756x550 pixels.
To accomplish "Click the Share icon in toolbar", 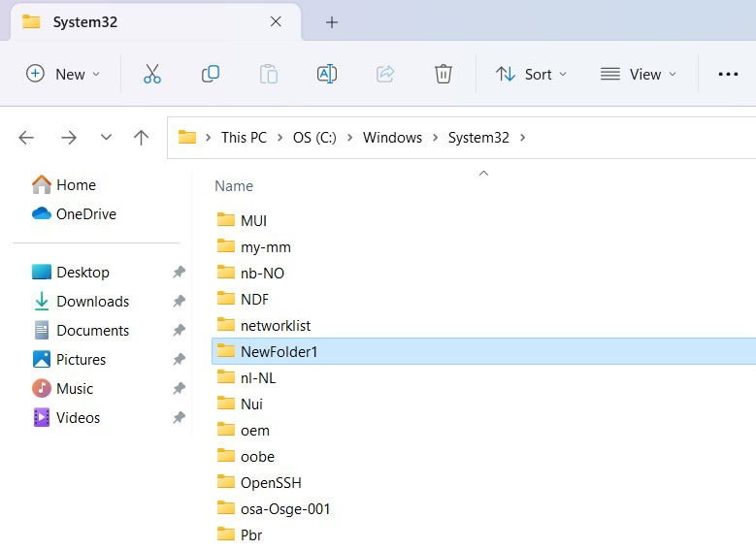I will pos(385,75).
